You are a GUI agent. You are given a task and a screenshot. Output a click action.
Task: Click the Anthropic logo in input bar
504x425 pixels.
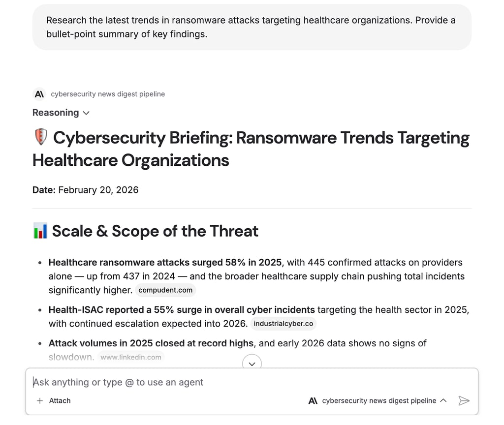coord(313,400)
